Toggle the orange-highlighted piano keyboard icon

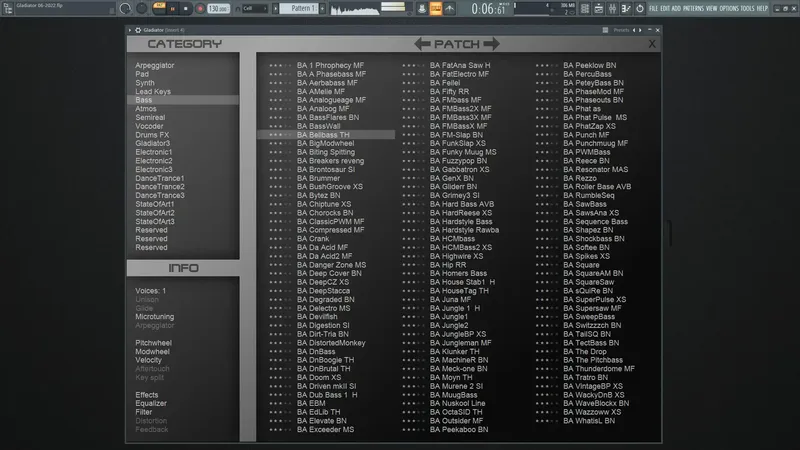pyautogui.click(x=436, y=9)
